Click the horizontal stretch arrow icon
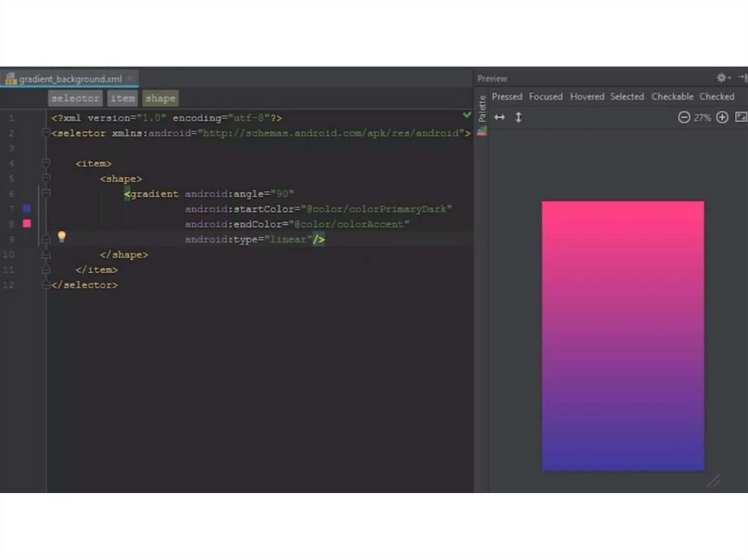Image resolution: width=748 pixels, height=560 pixels. tap(500, 117)
